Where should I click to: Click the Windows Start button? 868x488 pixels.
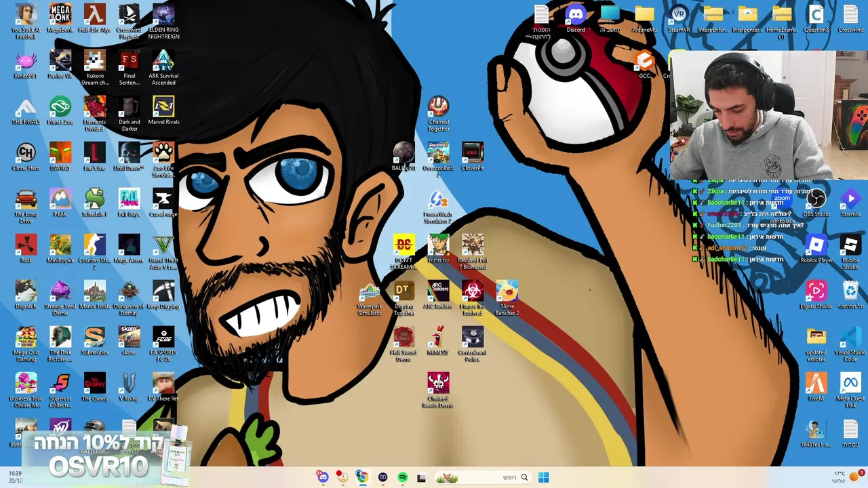pos(544,477)
